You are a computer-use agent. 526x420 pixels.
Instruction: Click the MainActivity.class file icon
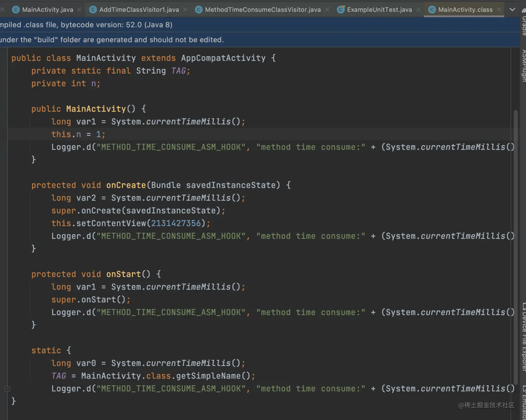432,9
